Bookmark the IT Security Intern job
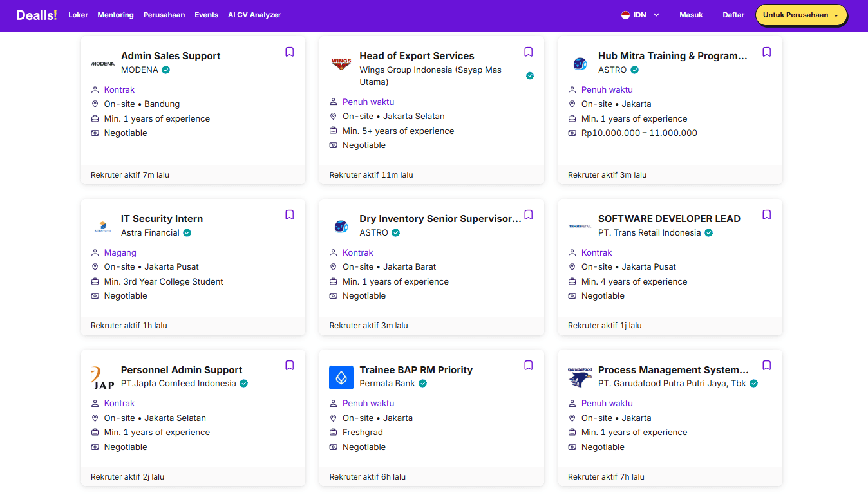Image resolution: width=868 pixels, height=495 pixels. [290, 215]
